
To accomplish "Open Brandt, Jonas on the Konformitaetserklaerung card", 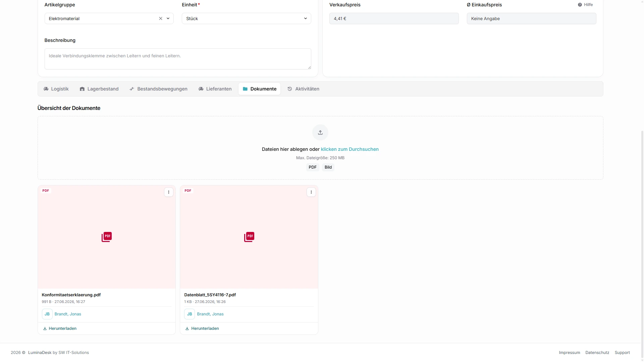I will (68, 314).
